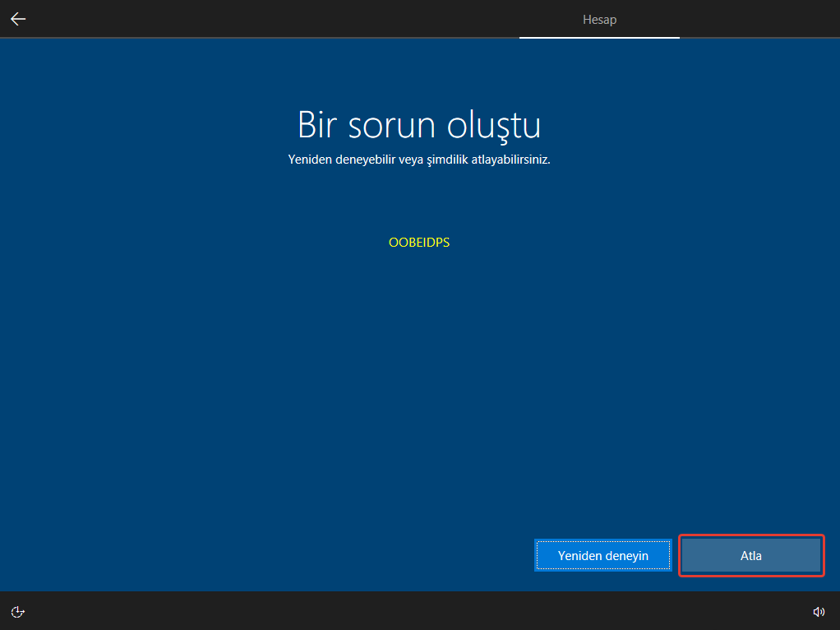
Task: Go back using the top-left arrow
Action: pos(18,19)
